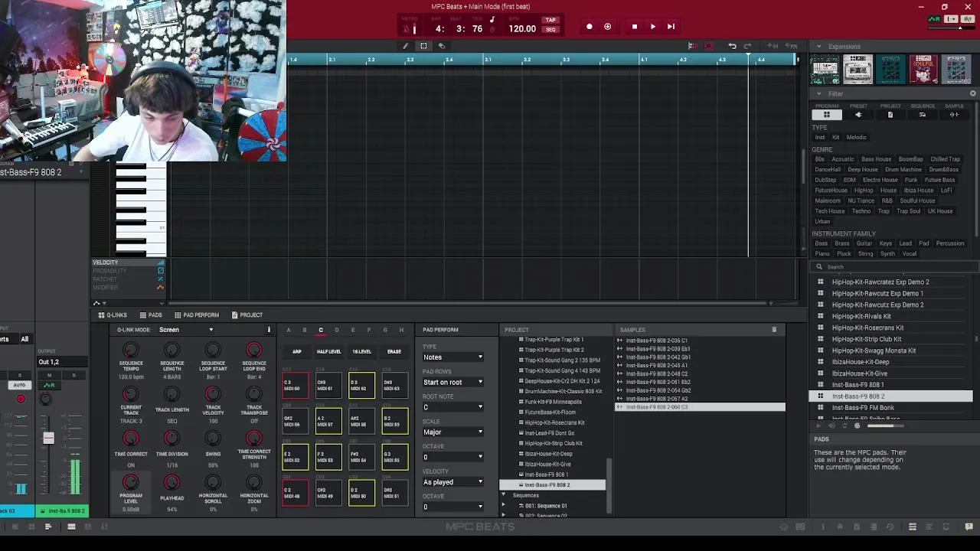
Task: Collapse the Sequences tree node
Action: click(504, 496)
